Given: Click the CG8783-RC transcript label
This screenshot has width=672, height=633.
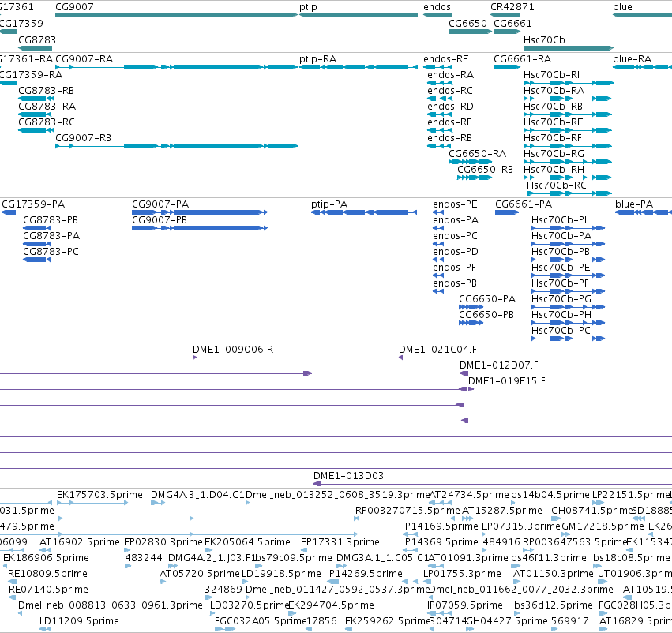Looking at the screenshot, I should (x=47, y=122).
